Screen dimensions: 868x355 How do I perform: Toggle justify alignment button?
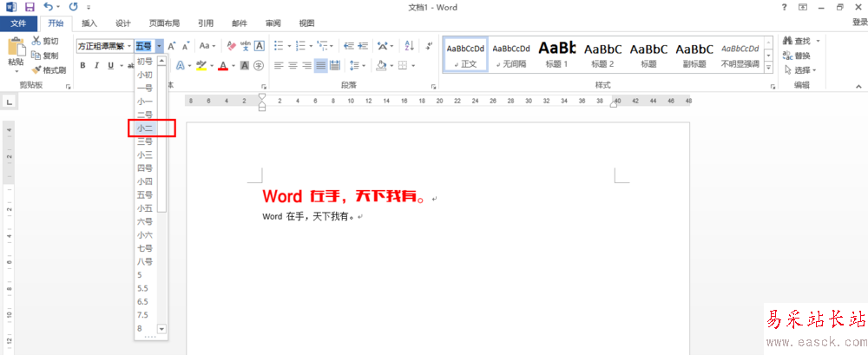320,65
